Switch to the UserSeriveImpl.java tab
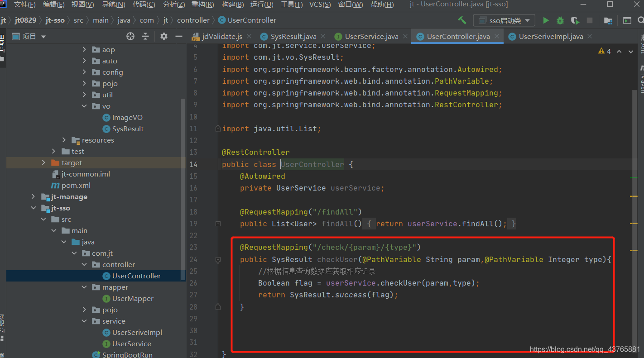Image resolution: width=644 pixels, height=358 pixels. click(551, 36)
